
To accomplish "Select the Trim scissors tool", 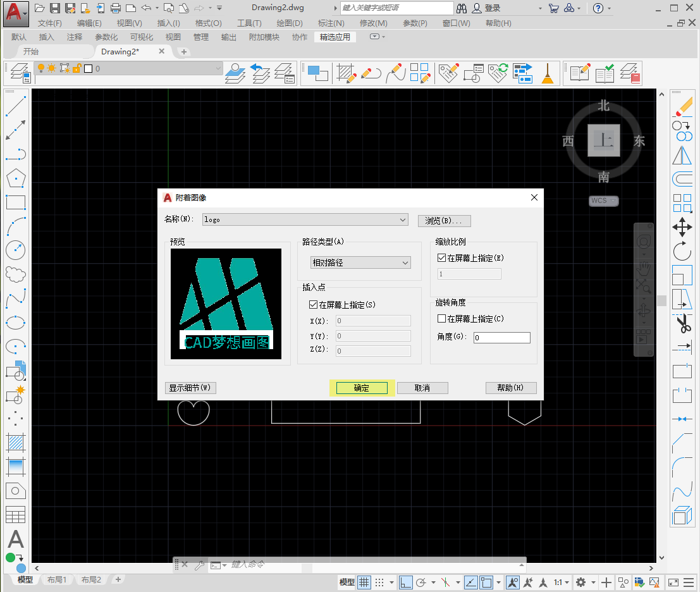I will click(682, 323).
